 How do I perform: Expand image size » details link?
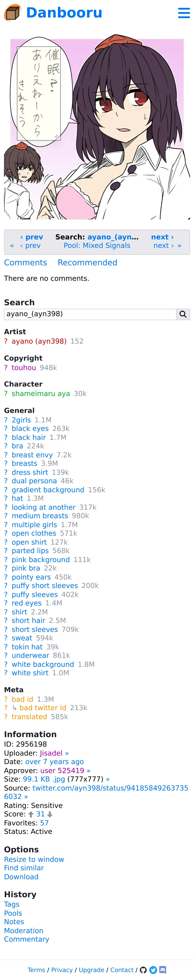pyautogui.click(x=108, y=779)
